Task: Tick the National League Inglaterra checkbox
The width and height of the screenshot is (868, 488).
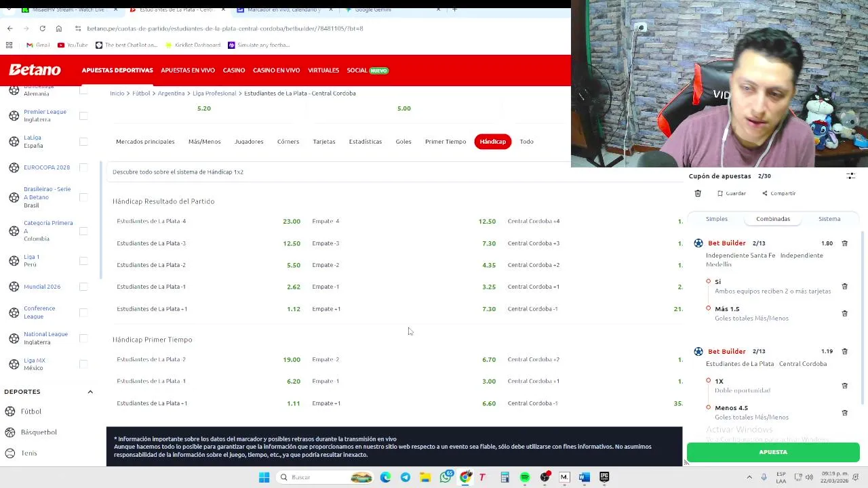Action: (x=83, y=338)
